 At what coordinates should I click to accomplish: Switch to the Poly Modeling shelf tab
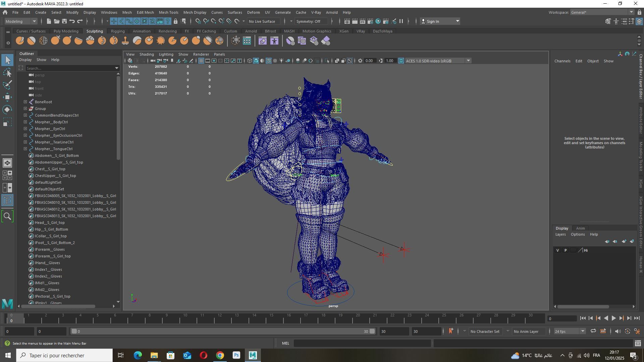(x=66, y=31)
